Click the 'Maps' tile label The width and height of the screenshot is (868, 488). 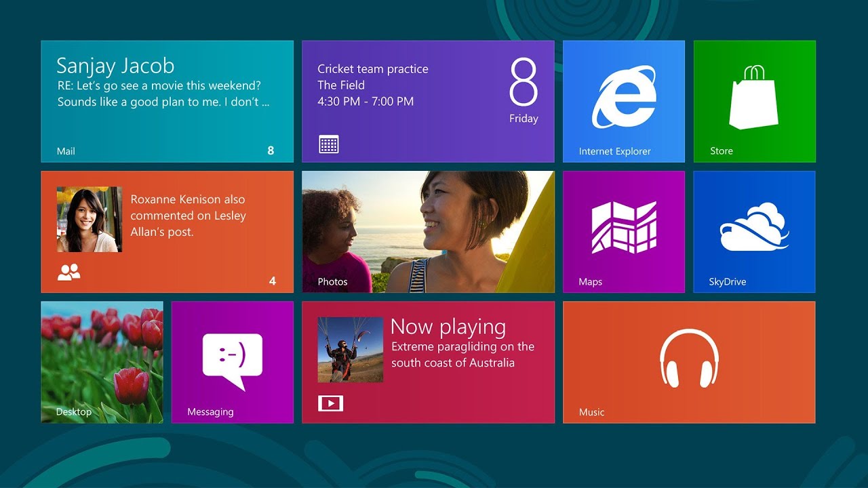pyautogui.click(x=590, y=282)
